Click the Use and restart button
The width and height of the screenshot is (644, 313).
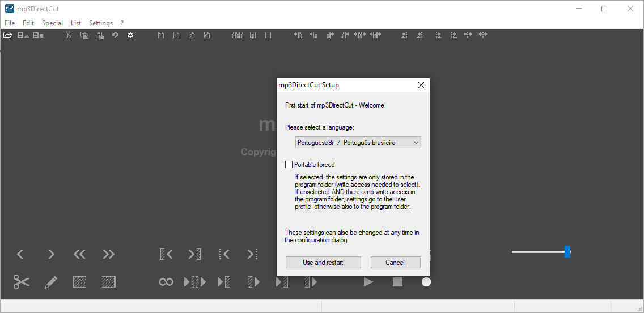[x=323, y=263]
